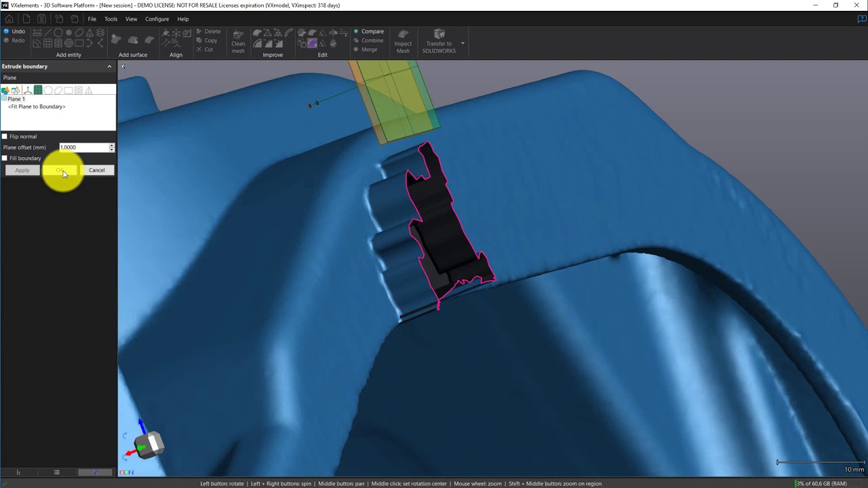Click the view orientation cube in the viewport
868x488 pixels.
click(149, 444)
